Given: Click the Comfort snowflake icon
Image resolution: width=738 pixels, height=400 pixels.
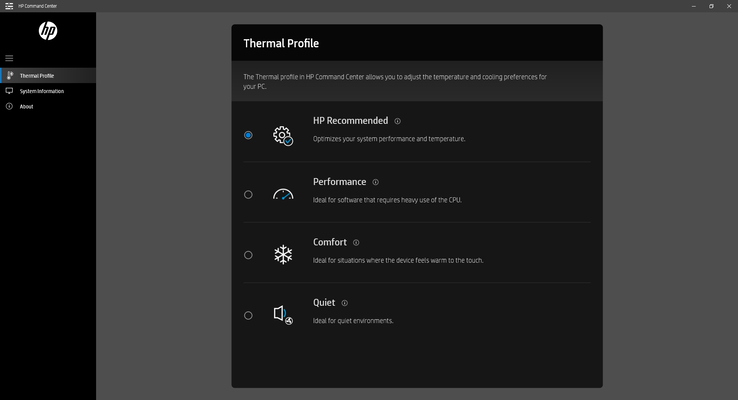Looking at the screenshot, I should pos(283,255).
